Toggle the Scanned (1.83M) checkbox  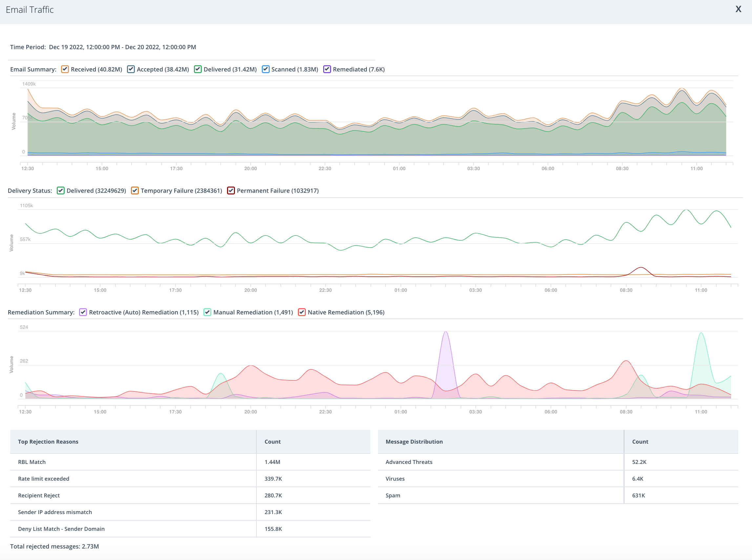point(265,69)
